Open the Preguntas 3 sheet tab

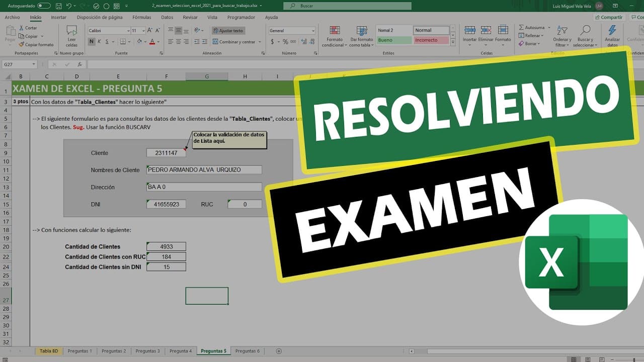[x=148, y=351]
